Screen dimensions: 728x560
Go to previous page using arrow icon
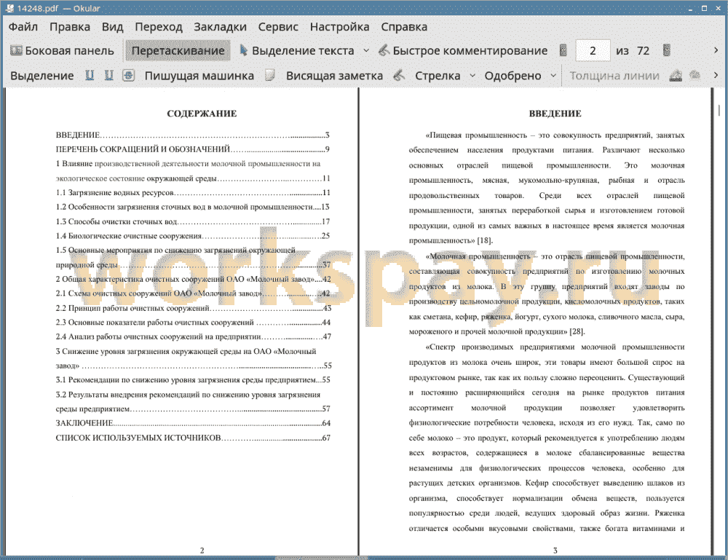(563, 50)
